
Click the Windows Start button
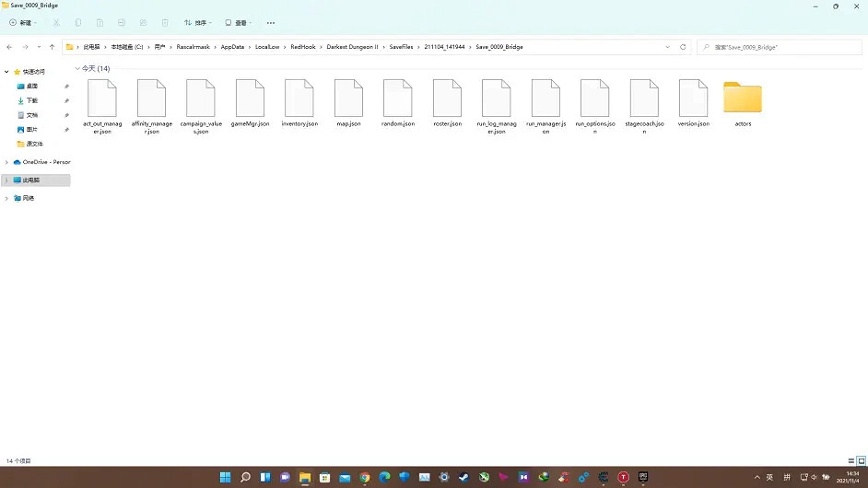point(225,477)
